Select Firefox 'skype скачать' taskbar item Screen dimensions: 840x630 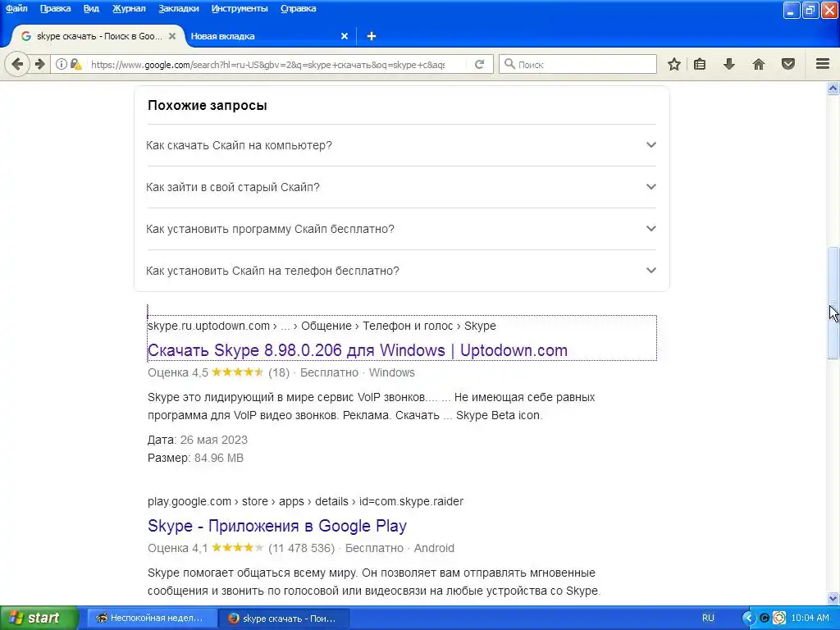click(x=284, y=618)
